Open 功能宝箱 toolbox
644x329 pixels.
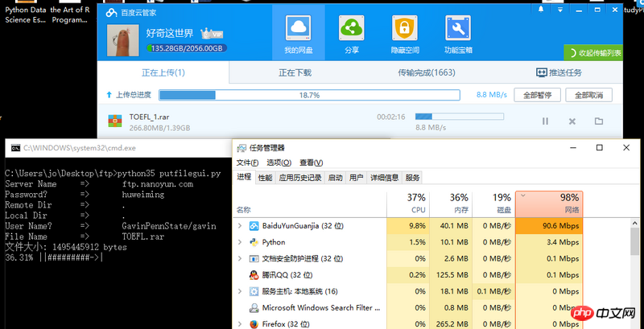(x=458, y=34)
